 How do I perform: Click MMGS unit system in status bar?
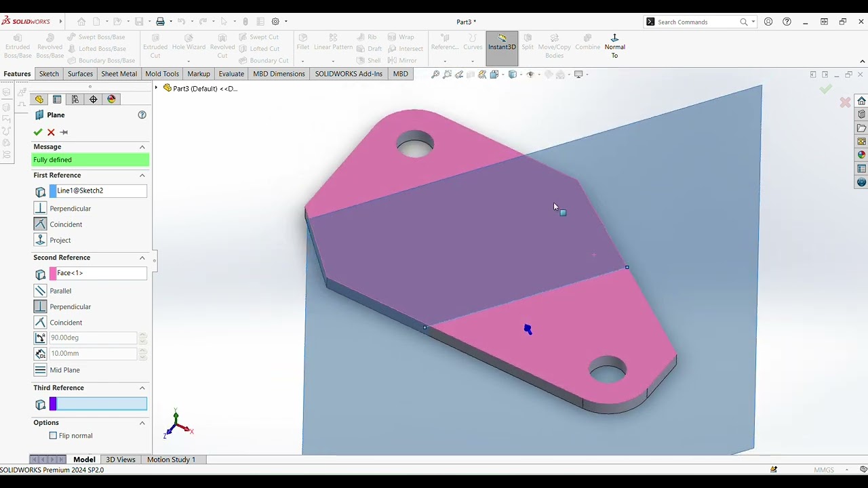[x=824, y=470]
